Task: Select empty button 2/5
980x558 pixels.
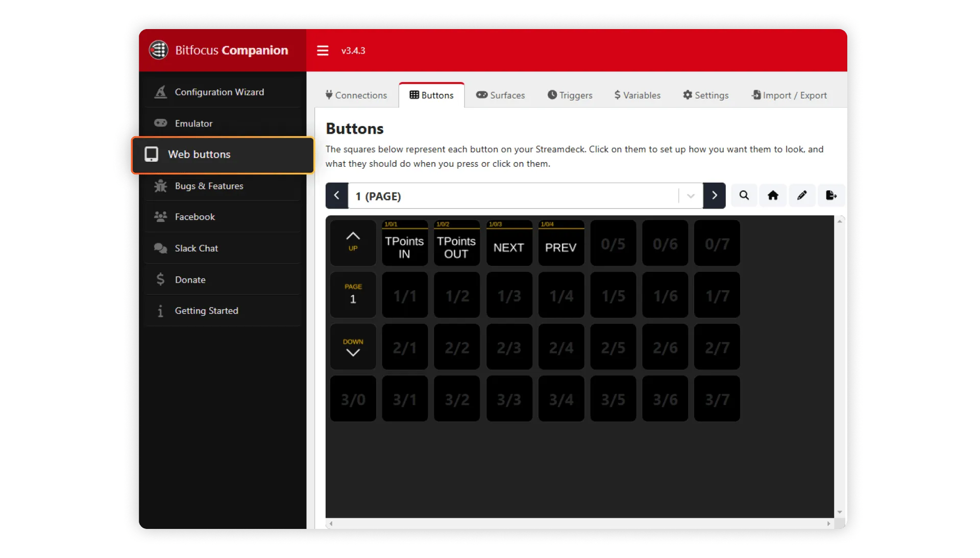Action: click(x=613, y=347)
